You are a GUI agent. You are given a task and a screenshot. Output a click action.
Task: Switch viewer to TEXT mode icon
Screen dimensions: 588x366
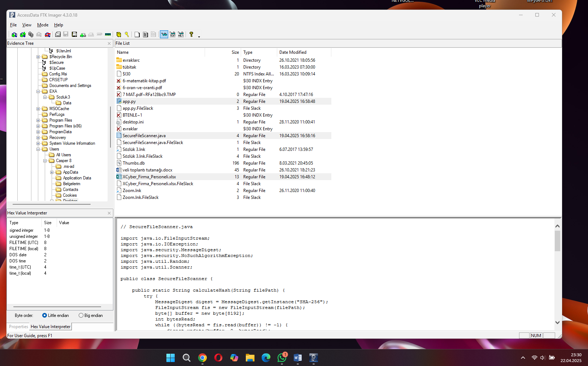point(173,35)
